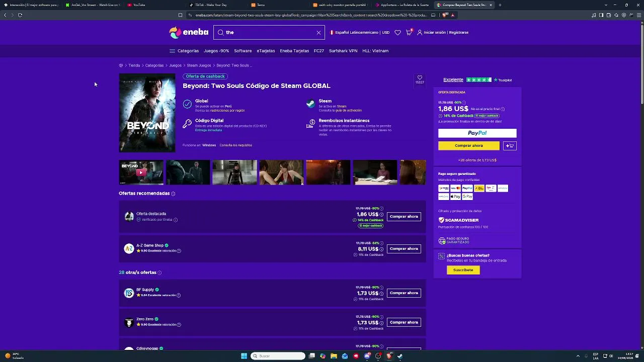
Task: Click the info icon beside "No es el precio final"
Action: 503,109
